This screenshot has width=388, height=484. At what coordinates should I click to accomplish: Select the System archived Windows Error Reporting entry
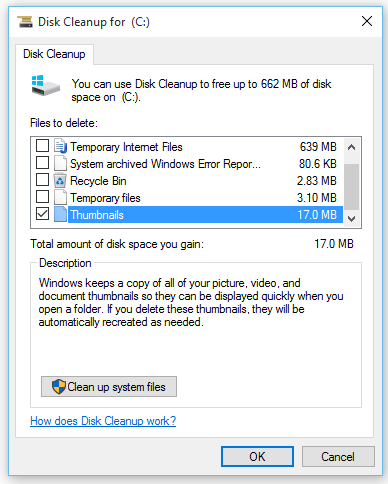(x=189, y=163)
